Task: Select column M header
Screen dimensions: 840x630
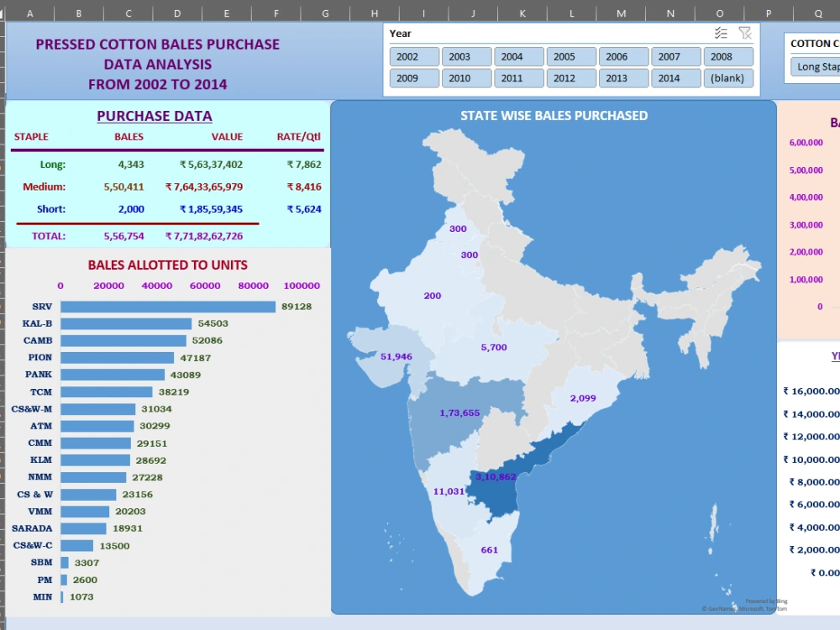Action: click(x=621, y=13)
